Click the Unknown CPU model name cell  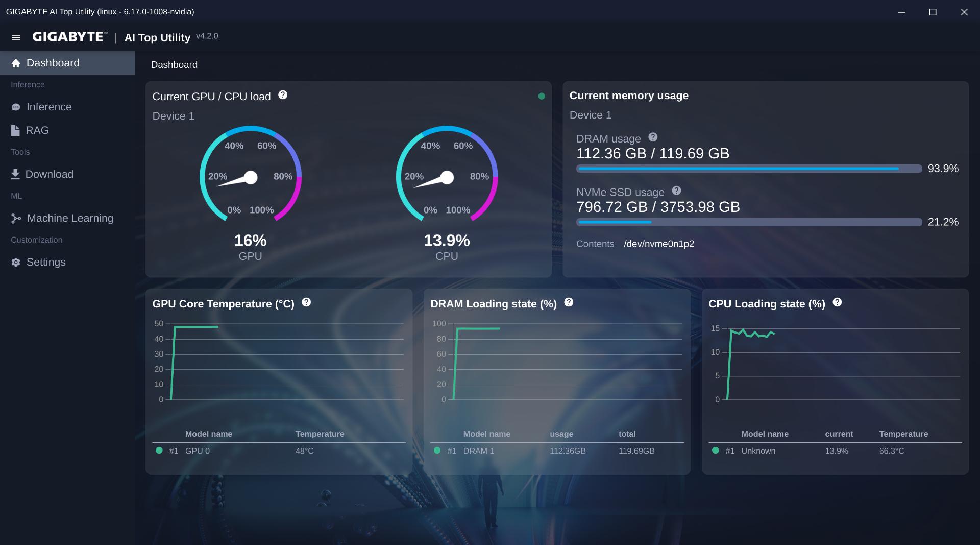758,451
